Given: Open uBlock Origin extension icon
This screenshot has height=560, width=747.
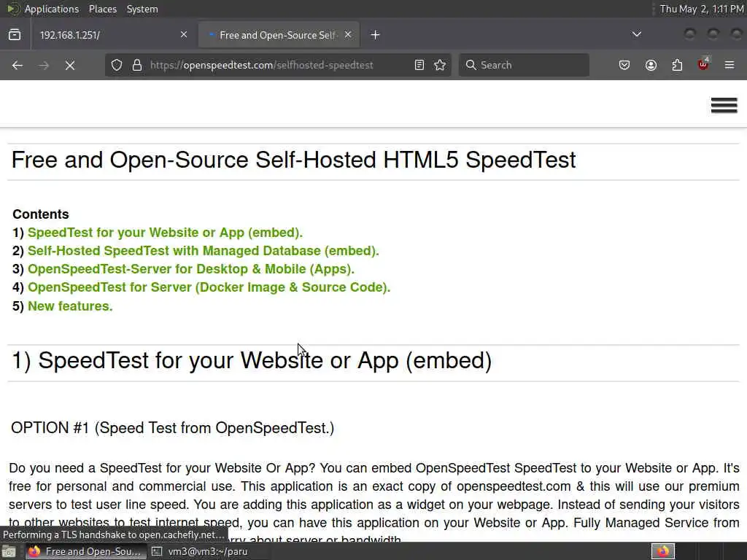Looking at the screenshot, I should (703, 65).
